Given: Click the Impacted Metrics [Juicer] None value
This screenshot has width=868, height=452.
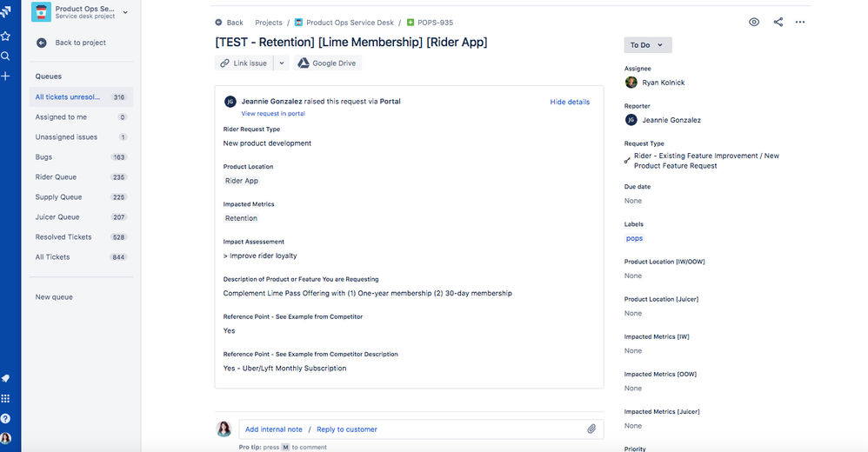Looking at the screenshot, I should 632,426.
